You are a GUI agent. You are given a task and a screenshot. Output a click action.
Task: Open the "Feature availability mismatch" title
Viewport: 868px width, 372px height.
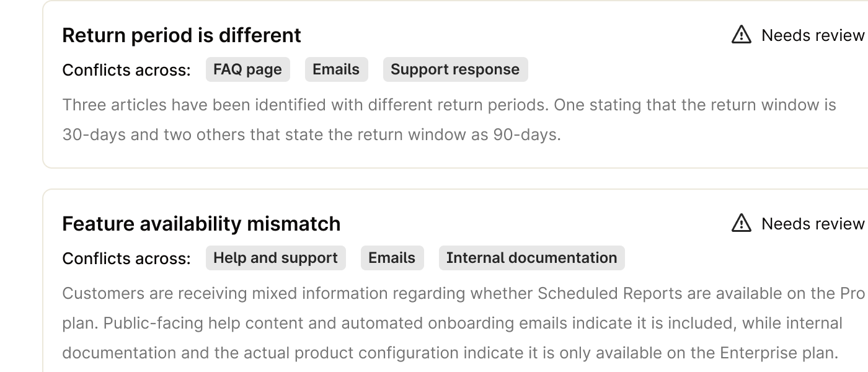click(x=201, y=223)
